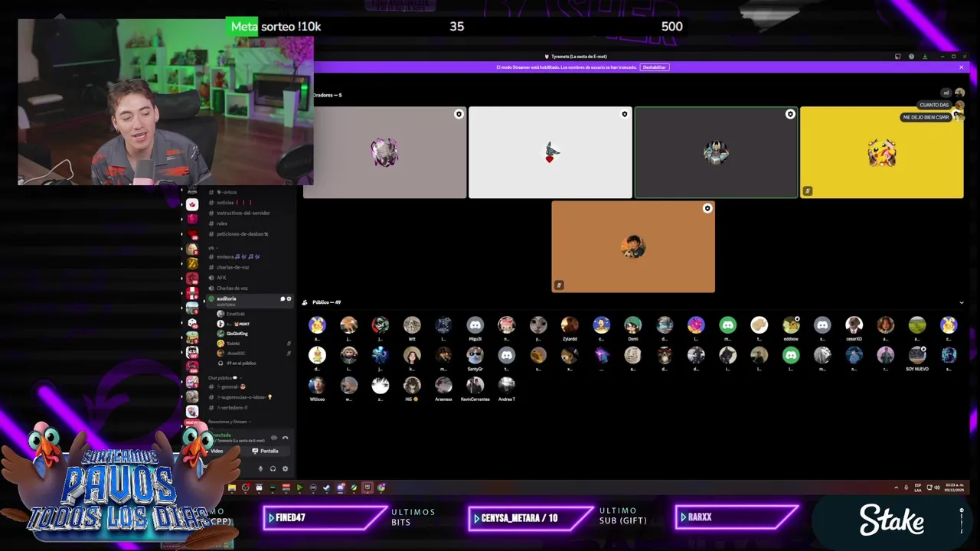Viewport: 980px width, 551px height.
Task: Open Steam from the taskbar
Action: pos(326,487)
